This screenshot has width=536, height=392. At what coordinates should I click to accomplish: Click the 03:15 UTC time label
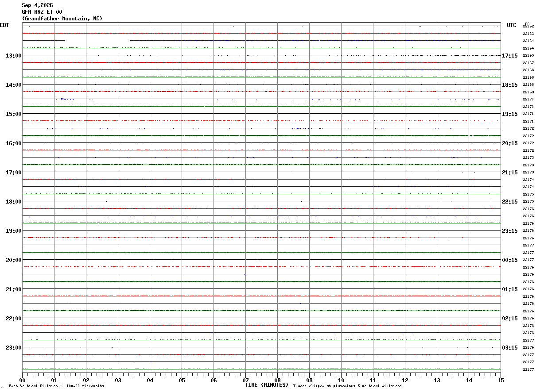tap(510, 347)
